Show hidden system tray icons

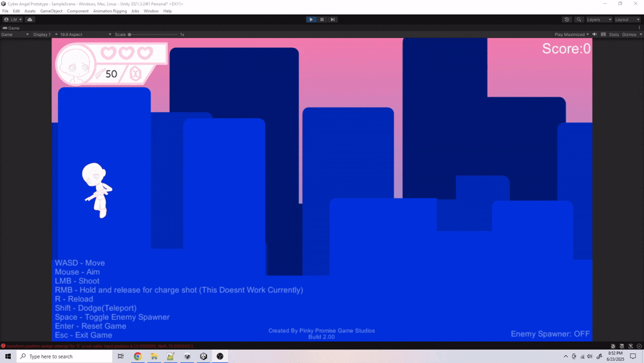565,357
